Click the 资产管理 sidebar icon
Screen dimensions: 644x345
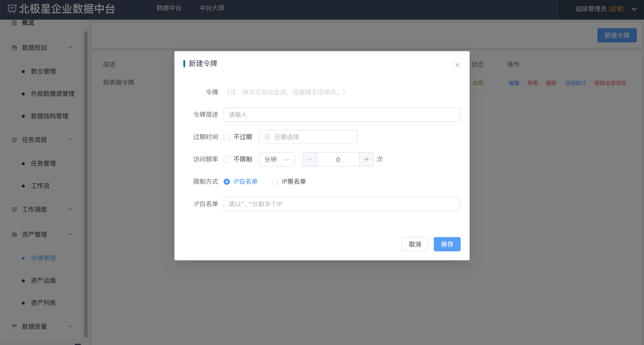click(x=14, y=234)
